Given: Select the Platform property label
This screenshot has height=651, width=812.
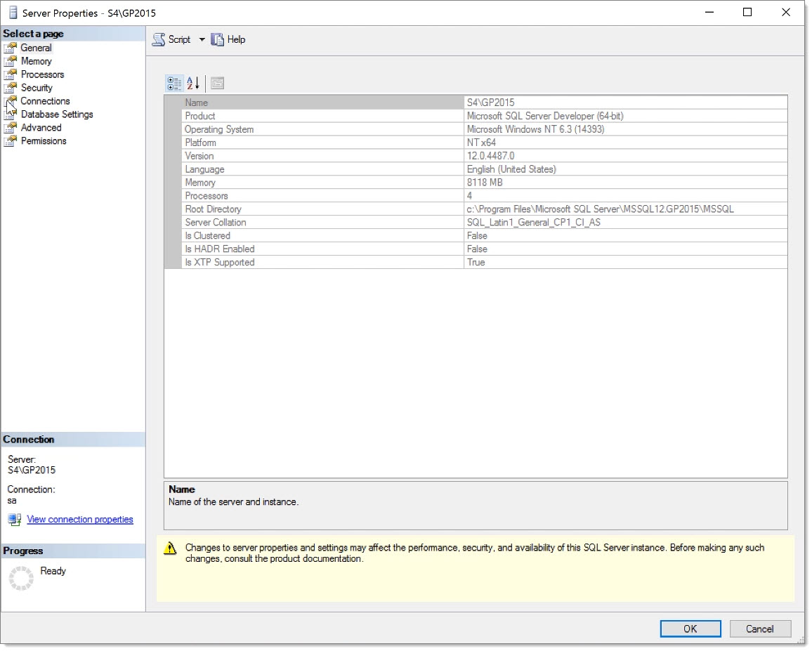Looking at the screenshot, I should tap(200, 143).
